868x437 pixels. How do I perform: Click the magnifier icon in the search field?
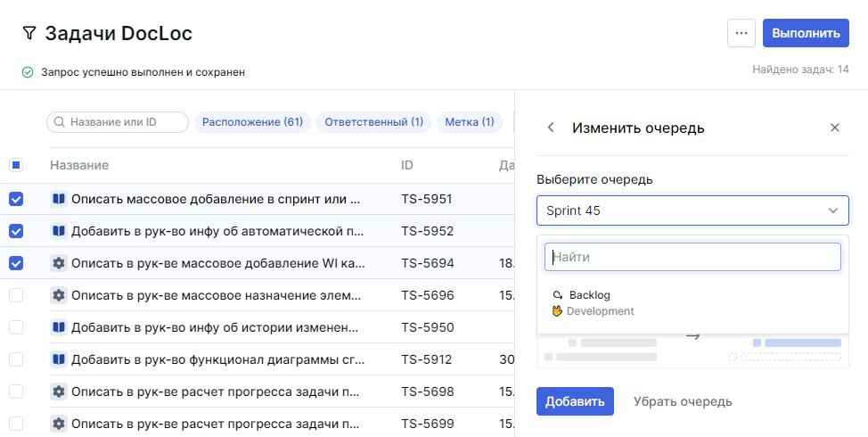pyautogui.click(x=59, y=122)
